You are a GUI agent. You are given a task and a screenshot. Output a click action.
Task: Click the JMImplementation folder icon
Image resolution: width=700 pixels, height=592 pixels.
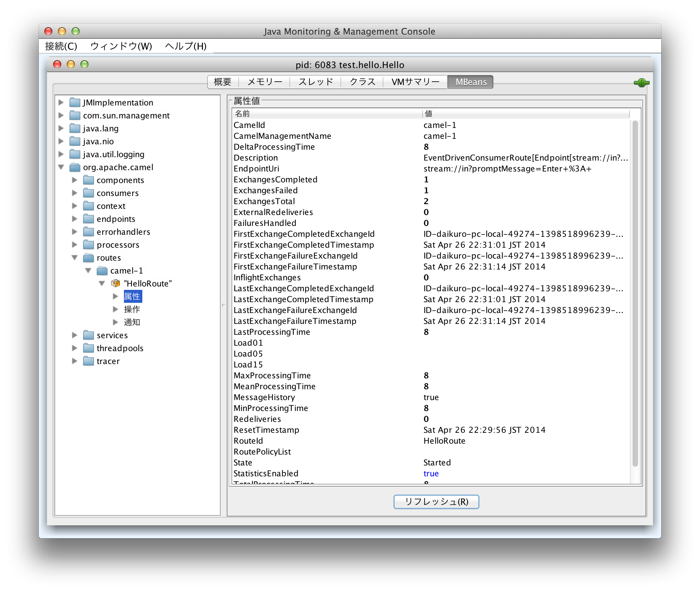75,102
